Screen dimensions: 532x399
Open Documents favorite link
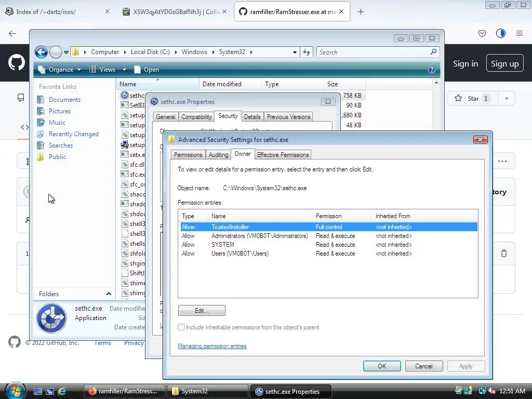(64, 100)
